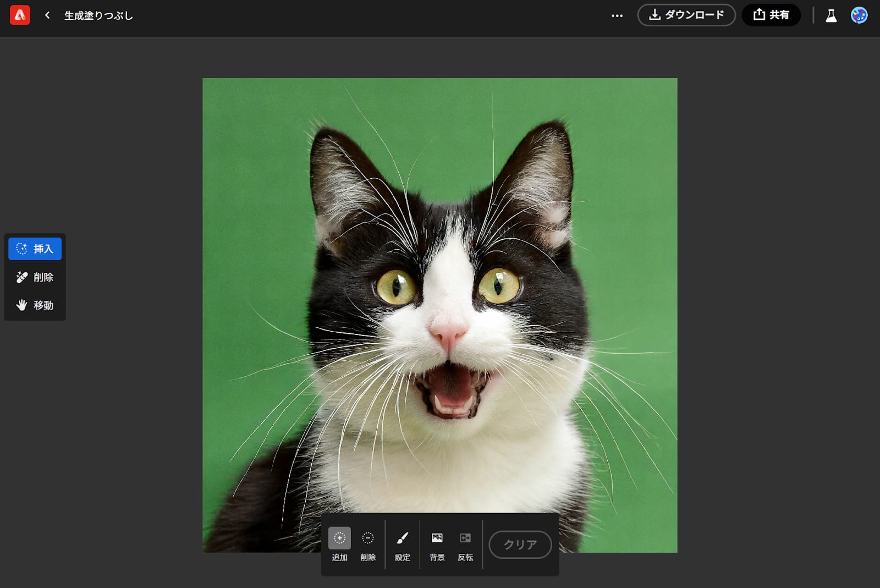Viewport: 880px width, 588px height.
Task: Click the cat's pink nose on canvas
Action: [448, 331]
